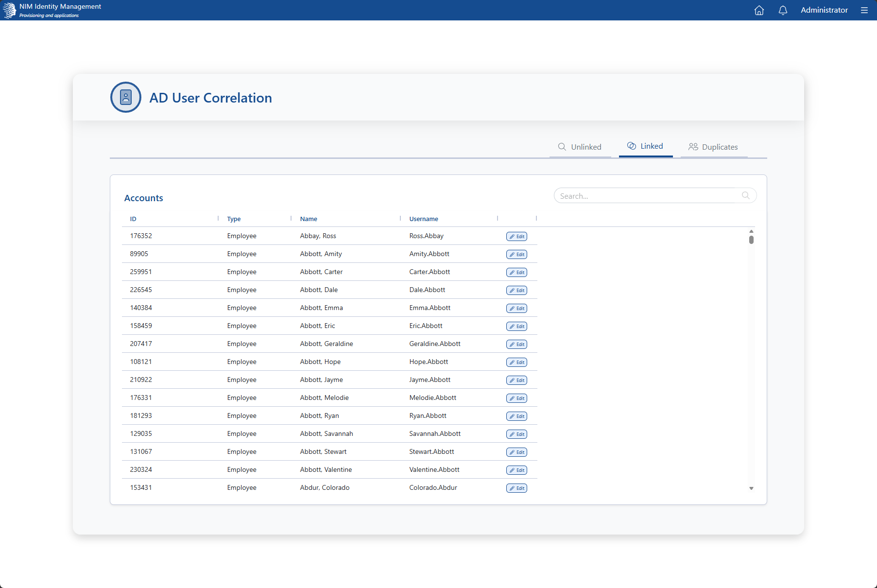Edit the Abbott, Ryan account
This screenshot has height=588, width=877.
pyautogui.click(x=516, y=416)
